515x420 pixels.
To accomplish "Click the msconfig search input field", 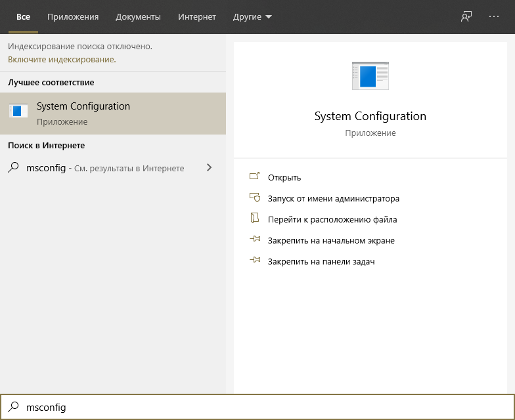I will [257, 407].
